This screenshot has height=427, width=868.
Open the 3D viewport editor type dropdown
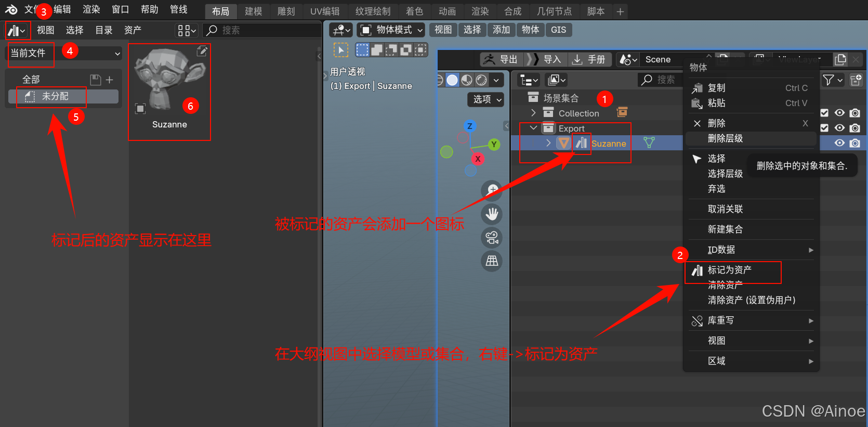click(341, 30)
